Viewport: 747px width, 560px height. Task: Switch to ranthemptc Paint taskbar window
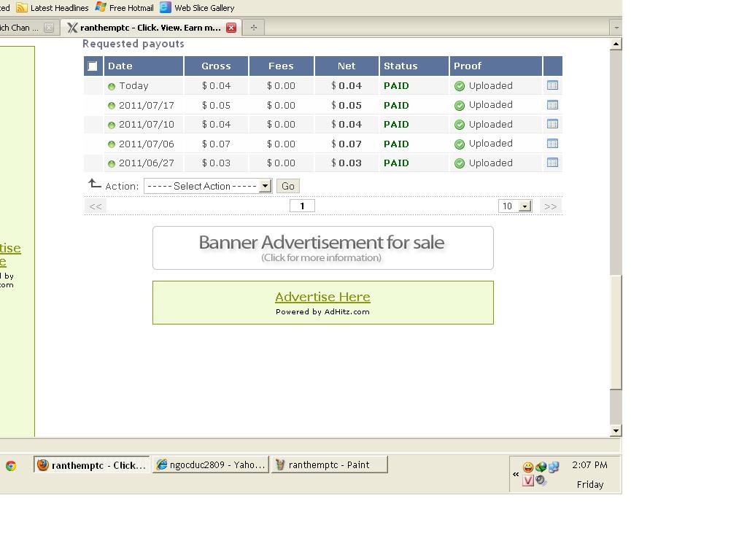pos(329,464)
